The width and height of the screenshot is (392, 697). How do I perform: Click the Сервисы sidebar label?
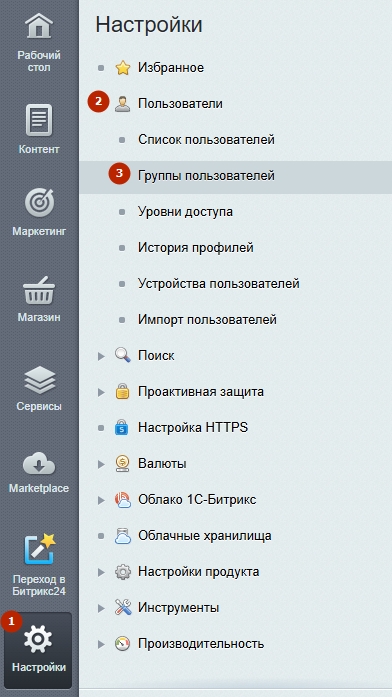click(39, 406)
